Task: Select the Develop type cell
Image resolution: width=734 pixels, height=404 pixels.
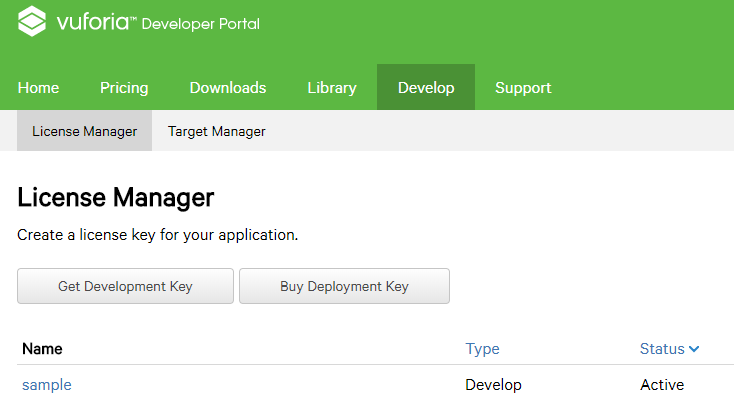Action: [493, 385]
